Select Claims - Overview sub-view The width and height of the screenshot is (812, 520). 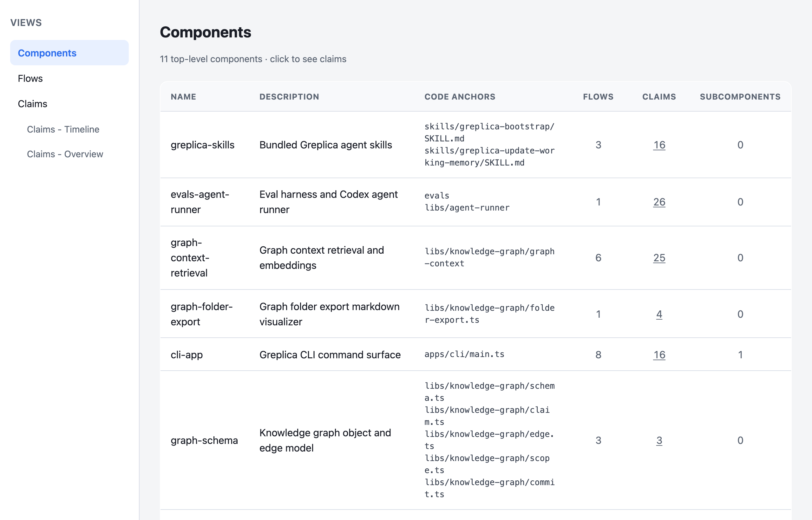click(x=65, y=154)
